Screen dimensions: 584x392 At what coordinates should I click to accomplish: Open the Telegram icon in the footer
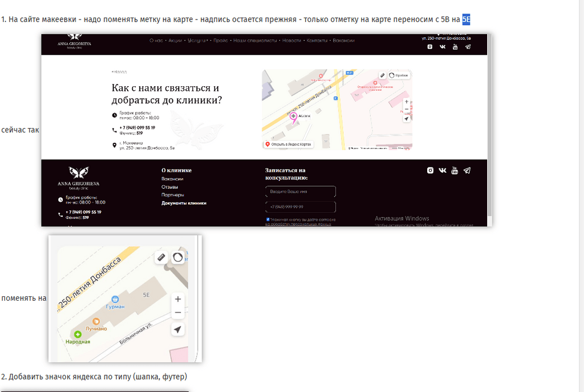point(467,170)
